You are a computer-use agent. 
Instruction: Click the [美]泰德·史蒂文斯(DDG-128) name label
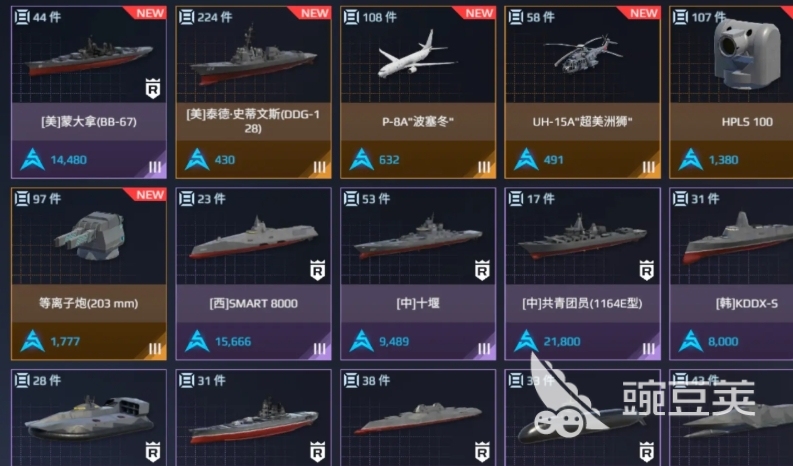point(253,121)
